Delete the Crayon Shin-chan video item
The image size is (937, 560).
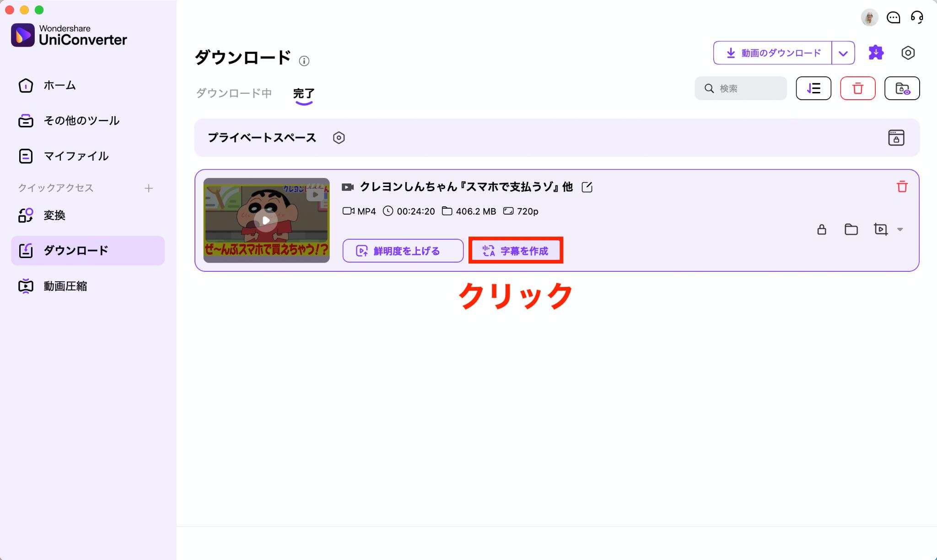[x=902, y=187]
